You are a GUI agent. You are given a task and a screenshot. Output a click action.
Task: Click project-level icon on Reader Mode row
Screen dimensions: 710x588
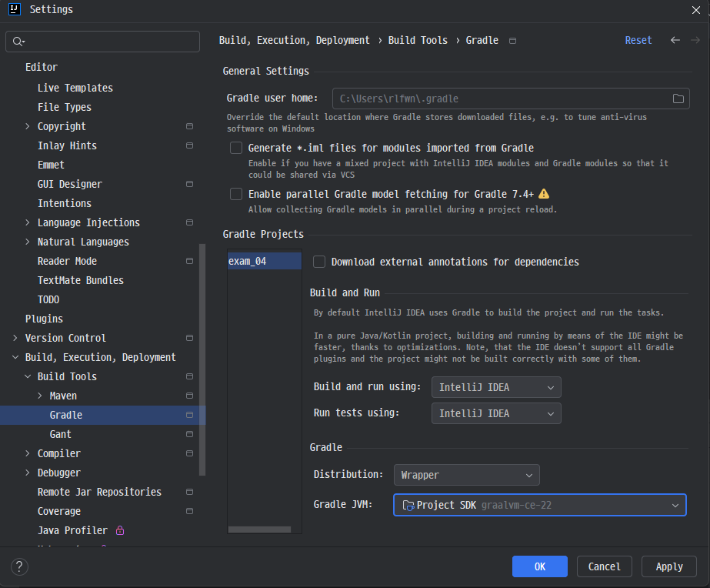(x=190, y=261)
